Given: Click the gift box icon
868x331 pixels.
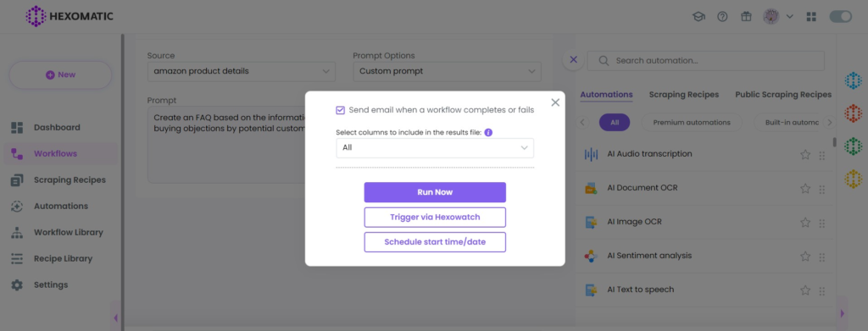Looking at the screenshot, I should (x=746, y=17).
